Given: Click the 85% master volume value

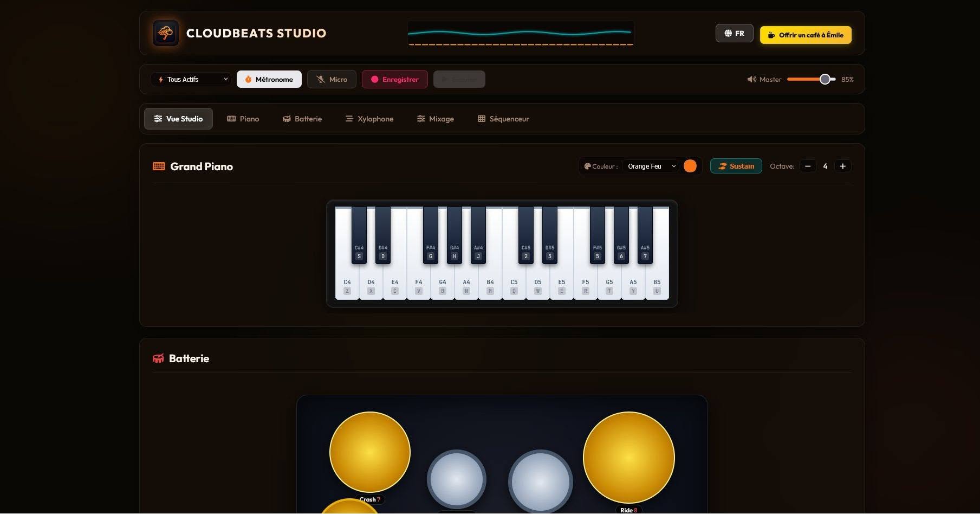Looking at the screenshot, I should coord(847,79).
